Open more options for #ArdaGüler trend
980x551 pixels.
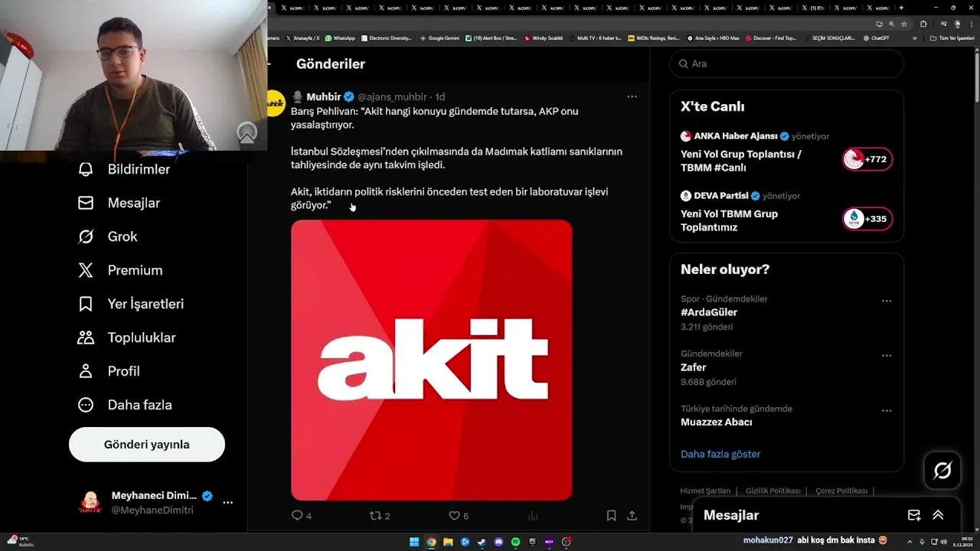coord(887,301)
